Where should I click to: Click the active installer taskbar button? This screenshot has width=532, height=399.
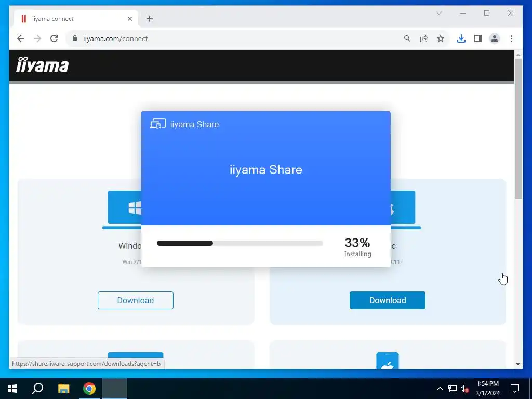tap(115, 389)
